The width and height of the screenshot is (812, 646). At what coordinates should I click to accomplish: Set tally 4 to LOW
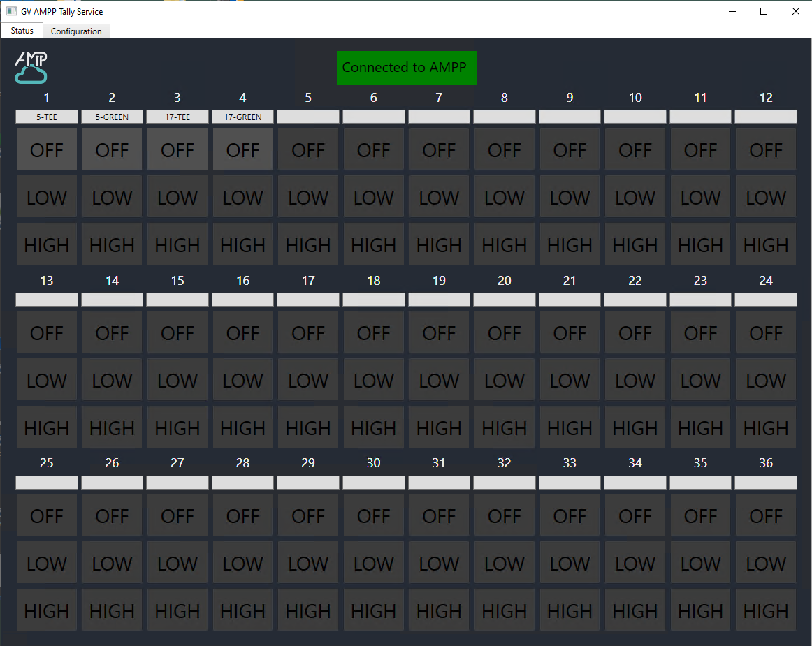[243, 196]
